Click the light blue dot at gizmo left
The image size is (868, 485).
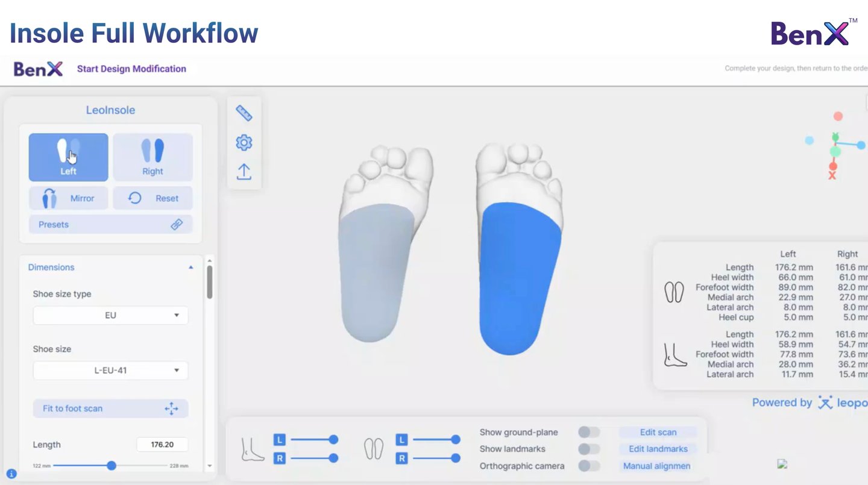point(810,140)
